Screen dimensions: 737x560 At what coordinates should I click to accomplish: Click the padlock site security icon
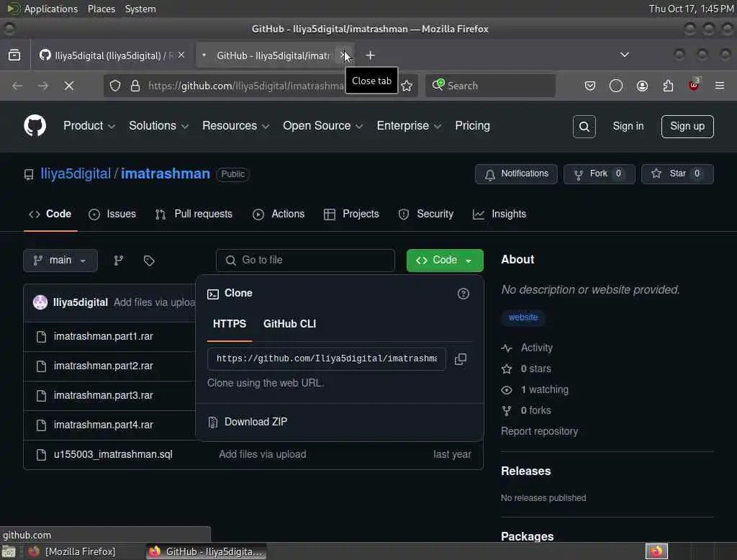click(x=135, y=86)
